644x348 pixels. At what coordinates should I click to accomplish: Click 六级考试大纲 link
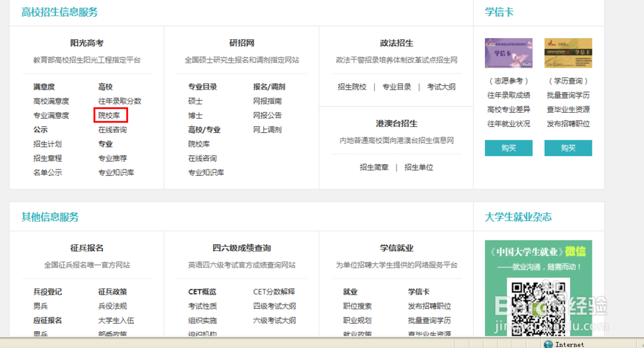tap(274, 320)
